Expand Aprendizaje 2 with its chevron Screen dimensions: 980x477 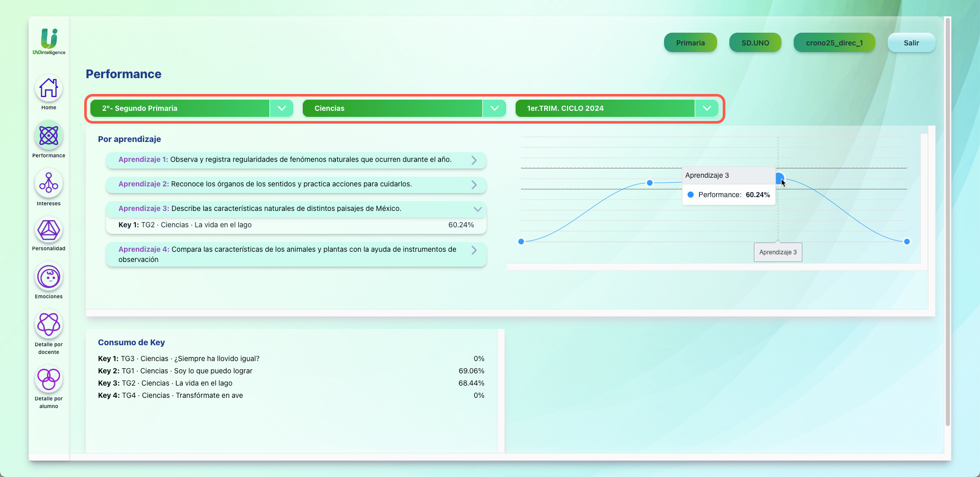click(474, 185)
